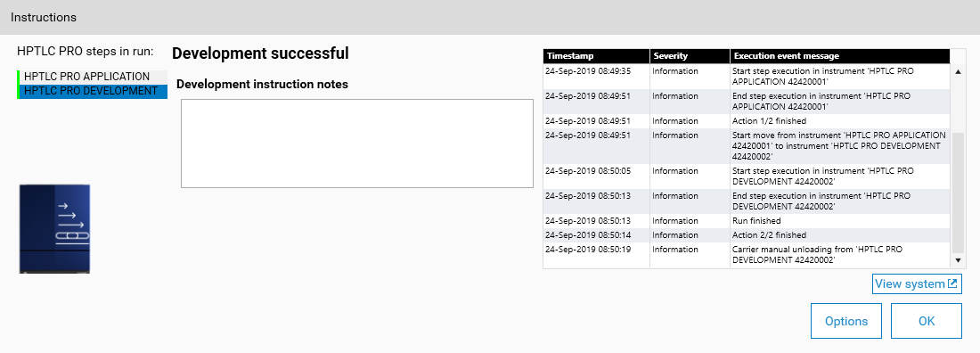Viewport: 980px width, 353px height.
Task: Select the 'Action 2/2 finished' log entry
Action: tap(747, 235)
